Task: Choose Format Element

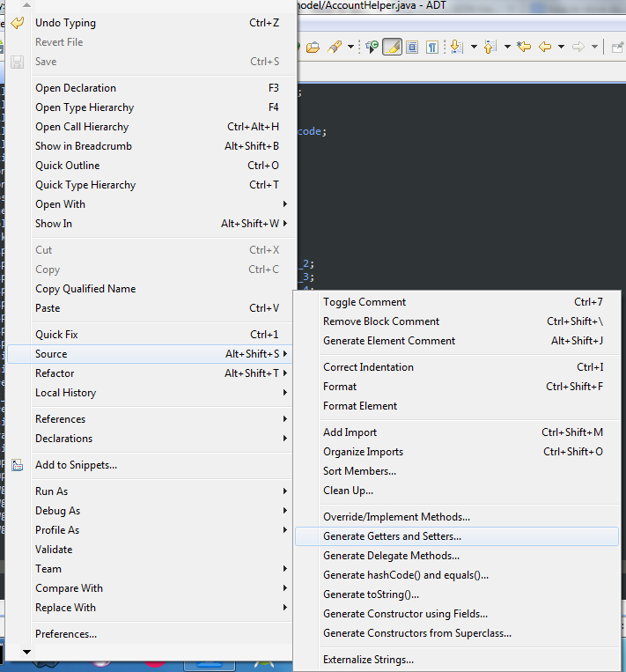Action: tap(457, 406)
